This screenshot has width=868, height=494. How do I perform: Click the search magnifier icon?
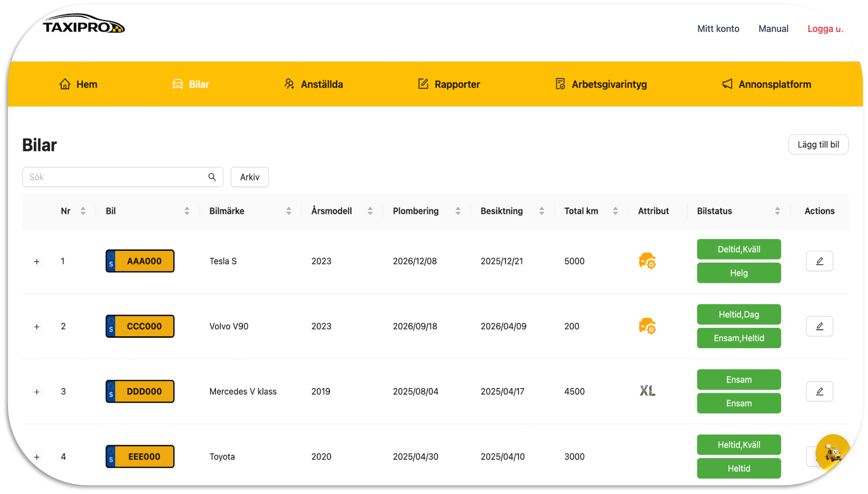point(212,177)
